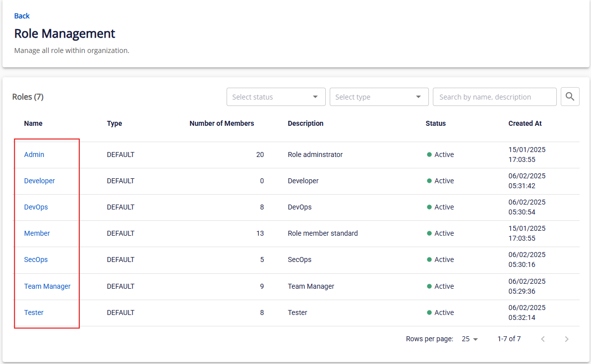This screenshot has width=591, height=364.
Task: Click the Back link
Action: click(22, 16)
